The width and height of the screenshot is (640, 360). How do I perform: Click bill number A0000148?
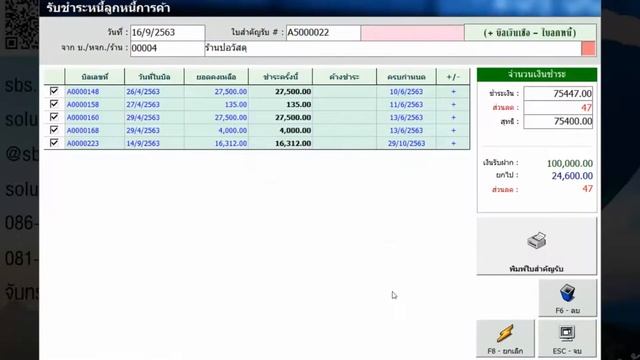(83, 92)
